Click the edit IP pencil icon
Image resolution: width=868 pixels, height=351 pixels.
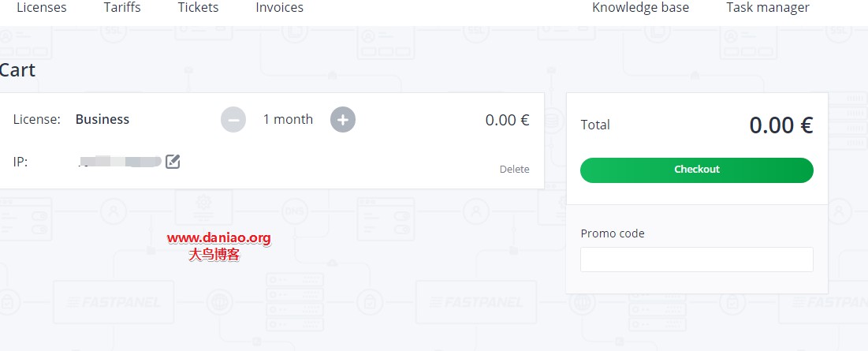[x=173, y=162]
